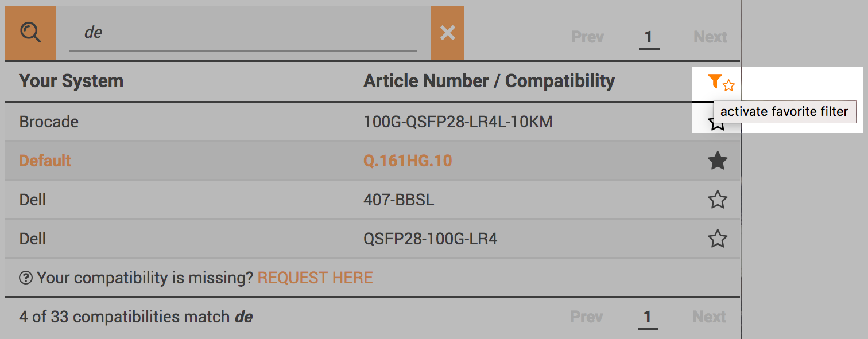Favorite the Brocade row star

718,122
